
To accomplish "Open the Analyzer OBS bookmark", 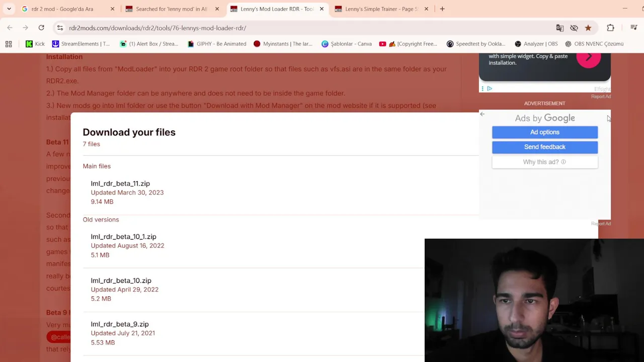I will point(535,44).
